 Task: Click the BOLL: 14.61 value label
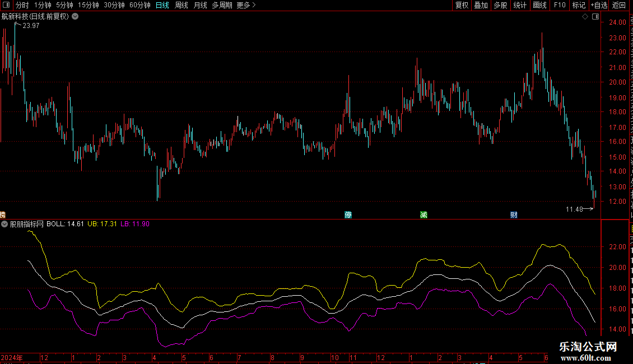coord(65,224)
